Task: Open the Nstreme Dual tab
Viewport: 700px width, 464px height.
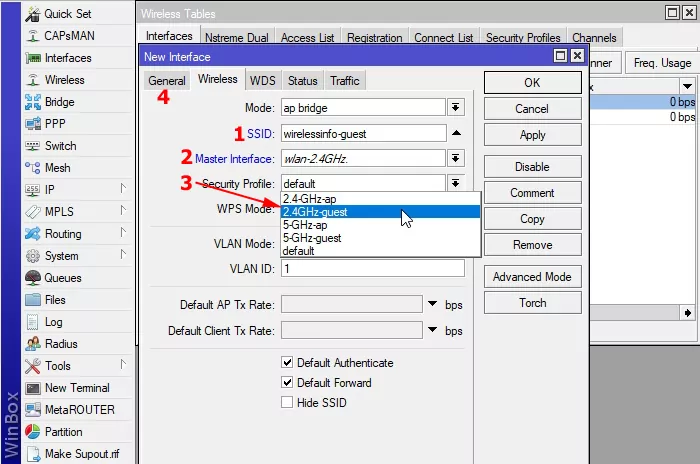Action: 237,38
